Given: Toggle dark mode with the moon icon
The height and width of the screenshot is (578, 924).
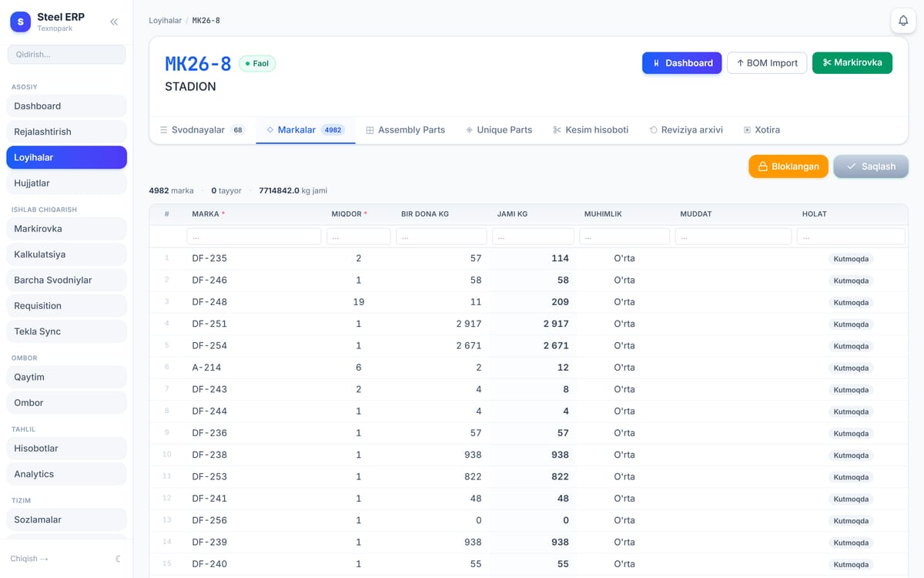Looking at the screenshot, I should (118, 559).
